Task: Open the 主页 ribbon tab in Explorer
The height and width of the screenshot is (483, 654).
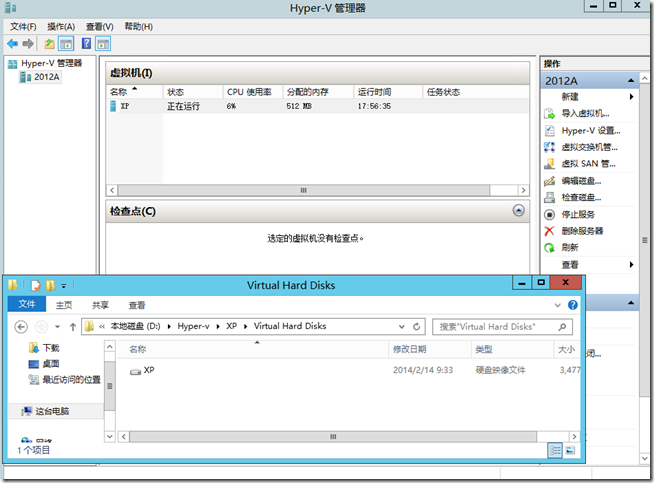Action: pos(64,305)
